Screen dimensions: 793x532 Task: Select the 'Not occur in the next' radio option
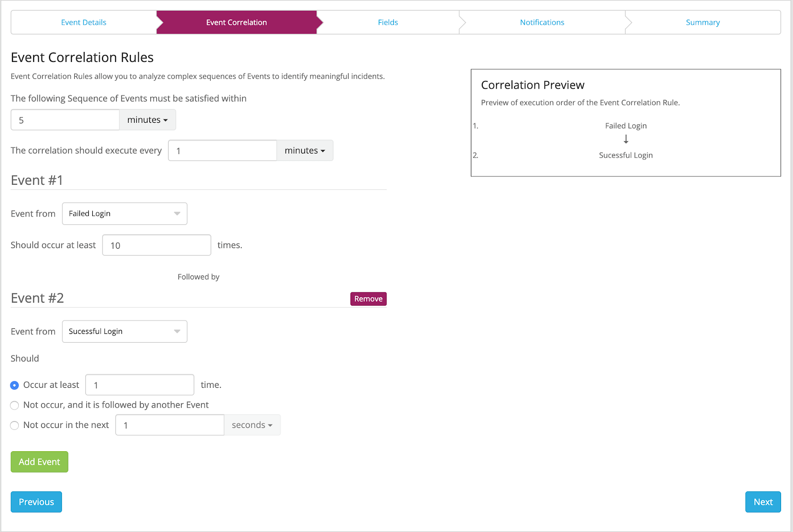coord(15,426)
